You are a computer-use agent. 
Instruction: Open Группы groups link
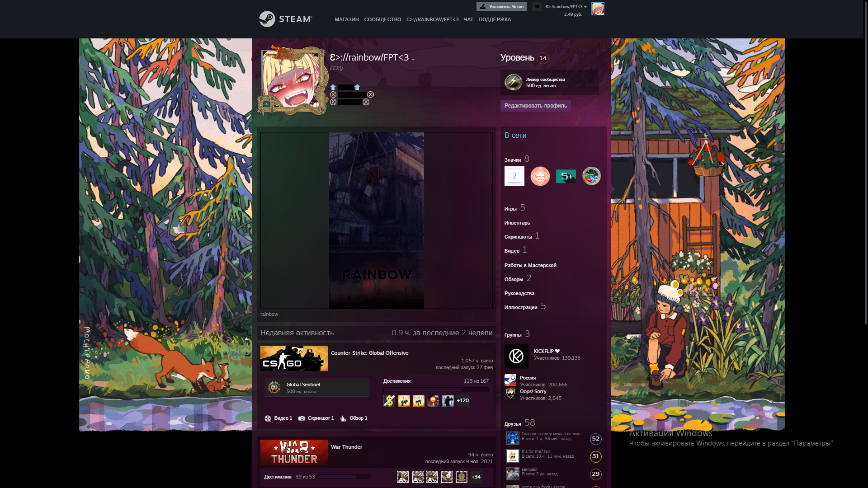pos(513,335)
